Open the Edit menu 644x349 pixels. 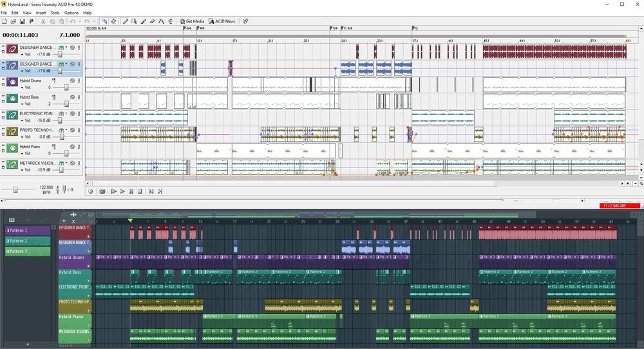15,13
